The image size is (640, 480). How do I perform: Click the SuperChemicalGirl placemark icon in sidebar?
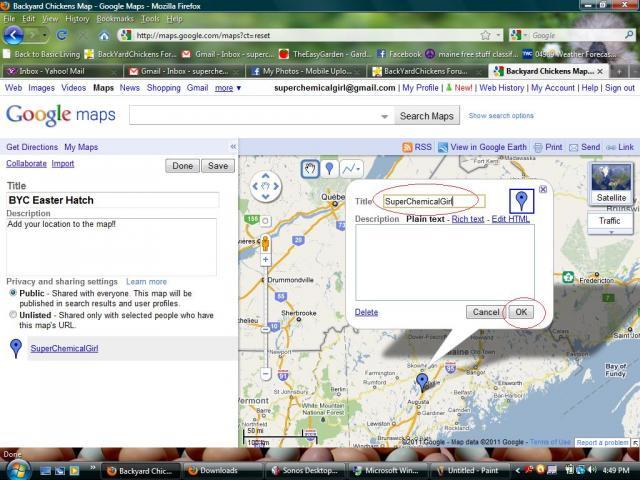pyautogui.click(x=16, y=348)
